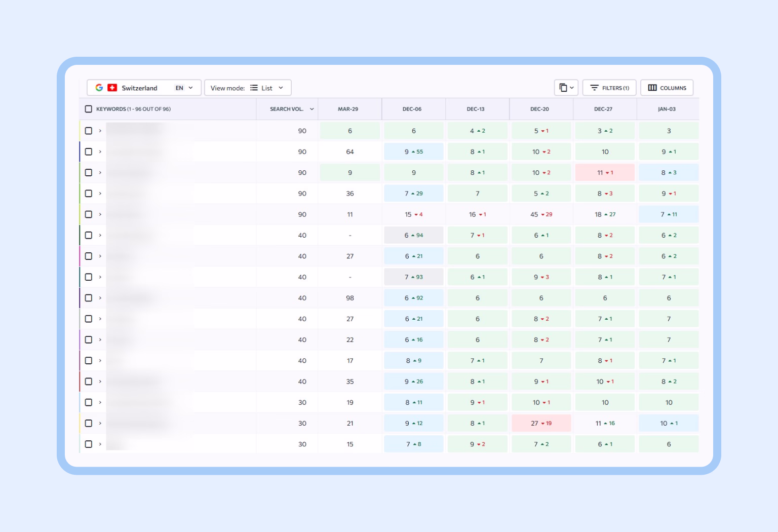
Task: Sort by the Search Vol. column arrow
Action: tap(312, 109)
